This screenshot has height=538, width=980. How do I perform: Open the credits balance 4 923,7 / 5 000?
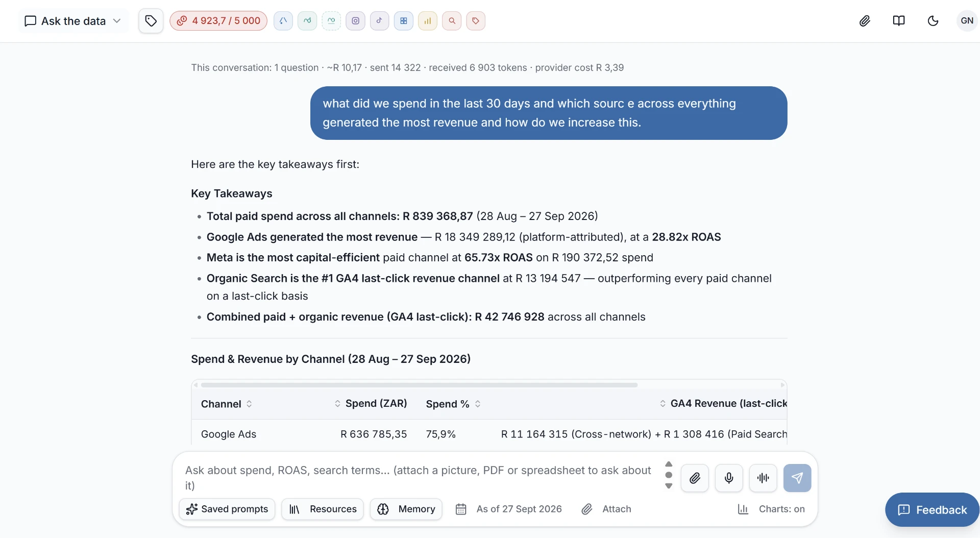click(x=218, y=21)
